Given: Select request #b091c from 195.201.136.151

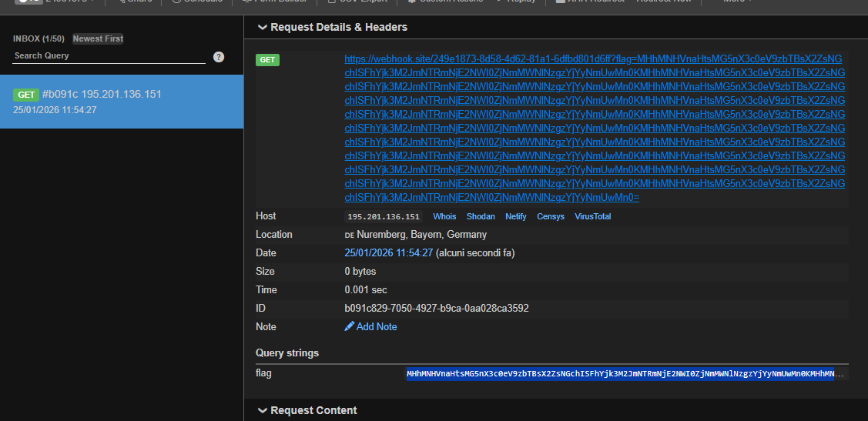Looking at the screenshot, I should (122, 102).
